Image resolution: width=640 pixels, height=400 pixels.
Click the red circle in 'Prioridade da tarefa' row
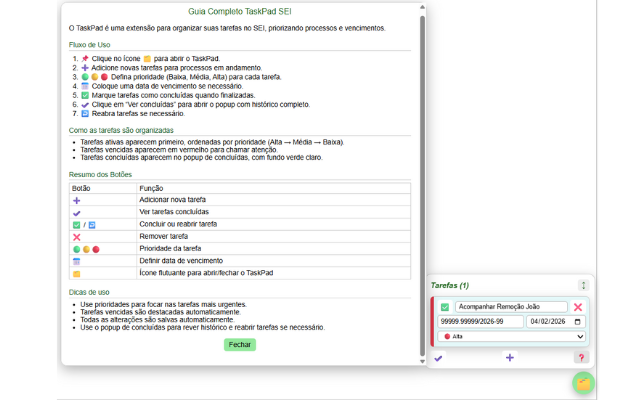point(96,249)
